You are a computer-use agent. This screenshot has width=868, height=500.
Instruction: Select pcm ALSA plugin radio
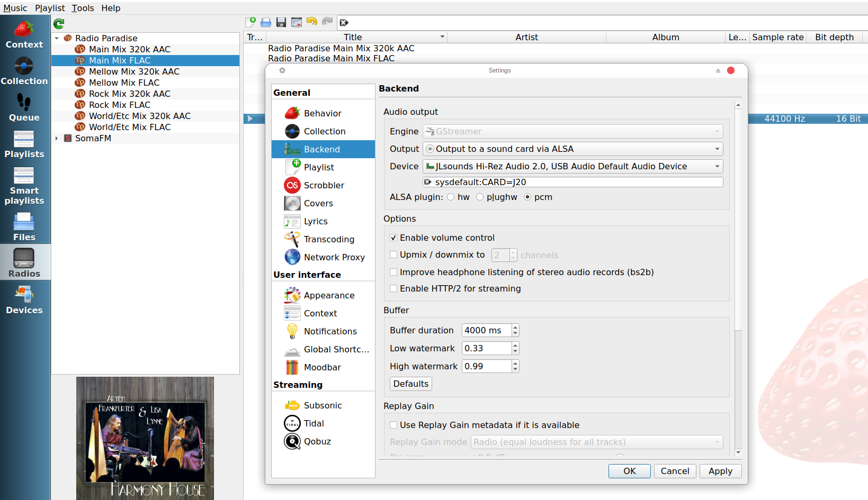[x=527, y=197]
